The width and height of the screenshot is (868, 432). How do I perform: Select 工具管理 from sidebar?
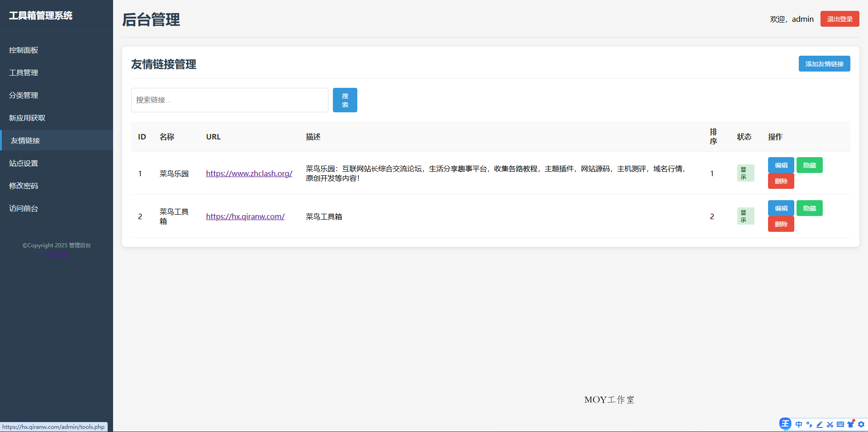[23, 72]
